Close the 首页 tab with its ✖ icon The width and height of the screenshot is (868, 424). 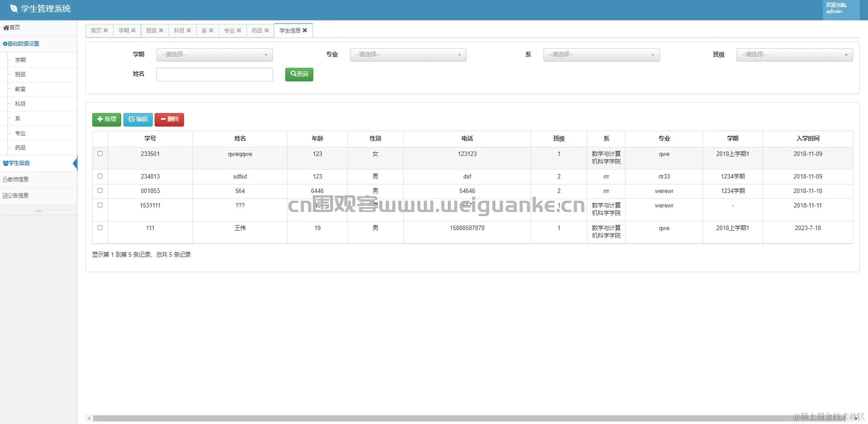106,30
